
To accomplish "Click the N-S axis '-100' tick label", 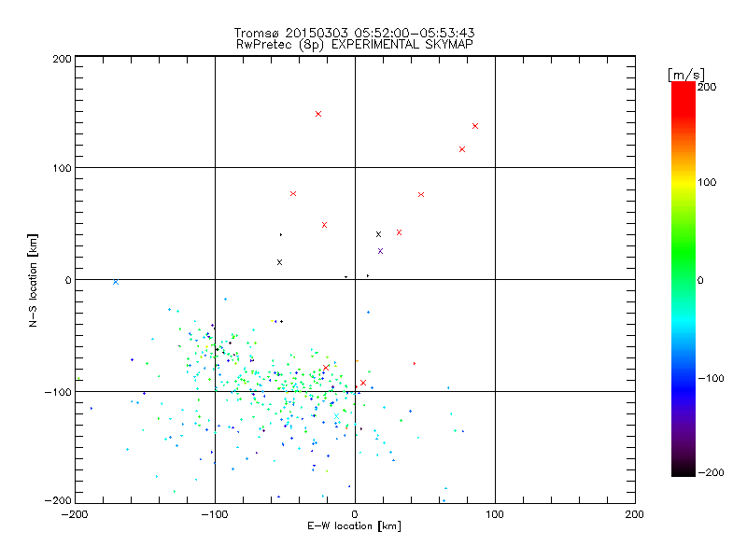I will (58, 392).
